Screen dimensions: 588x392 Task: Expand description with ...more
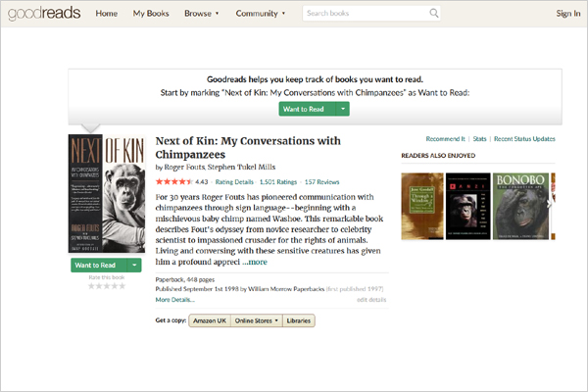point(255,262)
